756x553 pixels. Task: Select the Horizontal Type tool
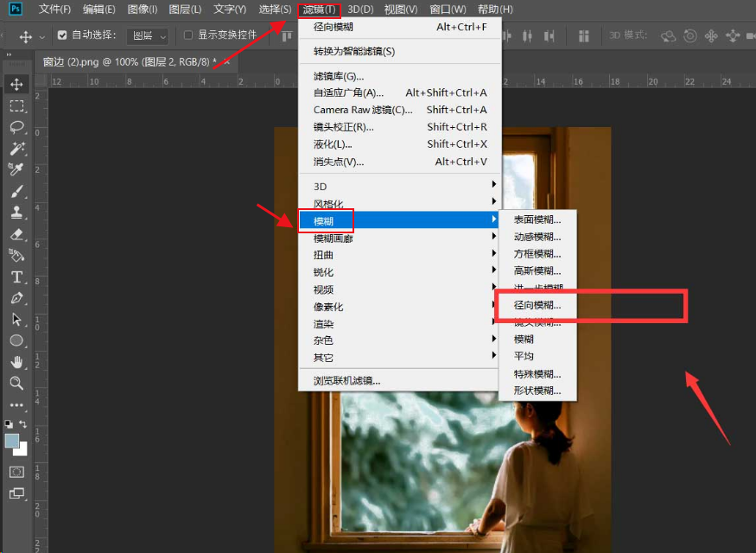click(x=18, y=275)
